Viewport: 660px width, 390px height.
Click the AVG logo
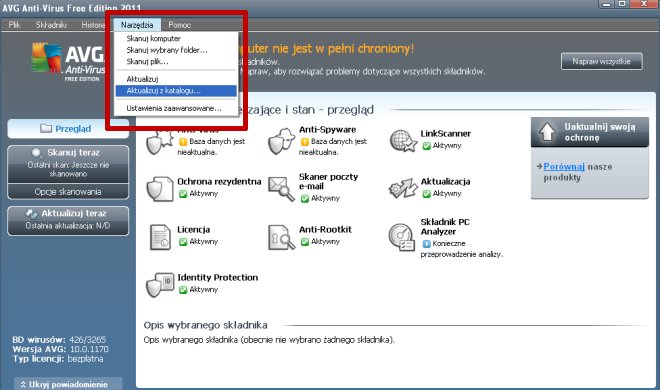pos(67,62)
